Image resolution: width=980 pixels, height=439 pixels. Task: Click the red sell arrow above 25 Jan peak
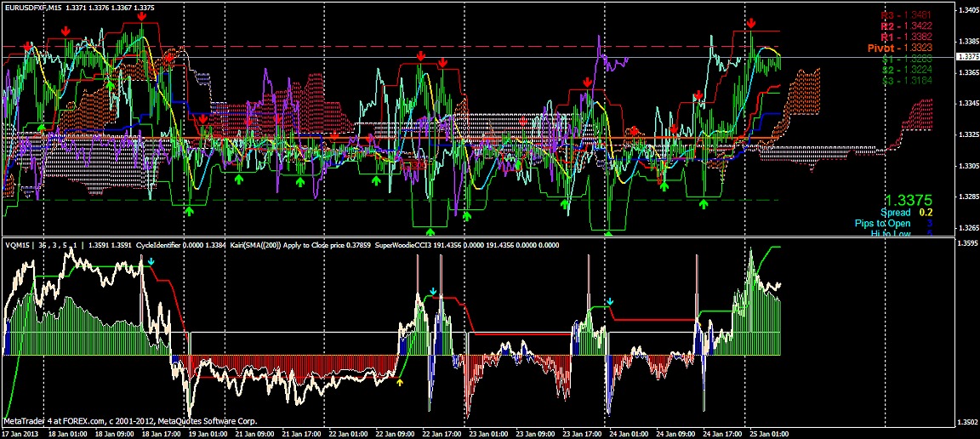tap(751, 24)
